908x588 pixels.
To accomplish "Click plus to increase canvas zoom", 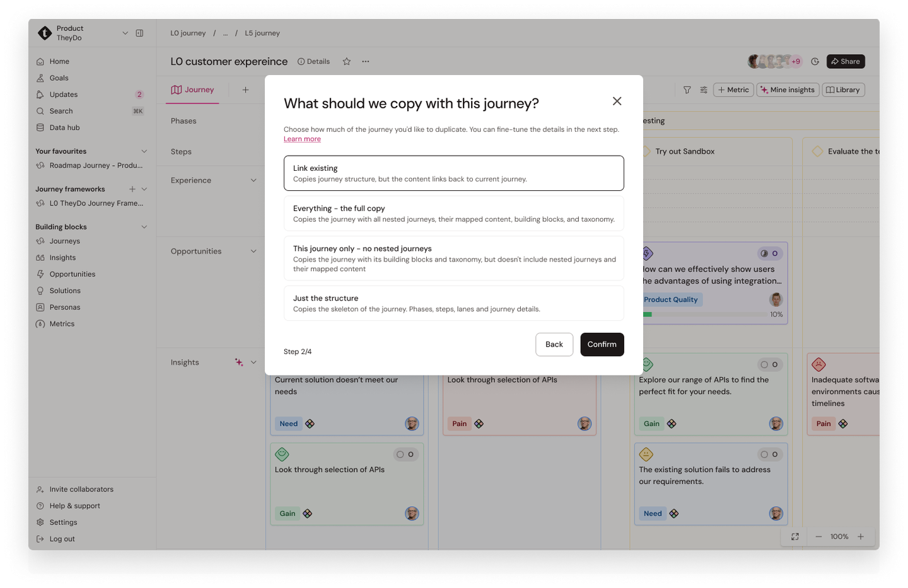I will click(x=861, y=536).
